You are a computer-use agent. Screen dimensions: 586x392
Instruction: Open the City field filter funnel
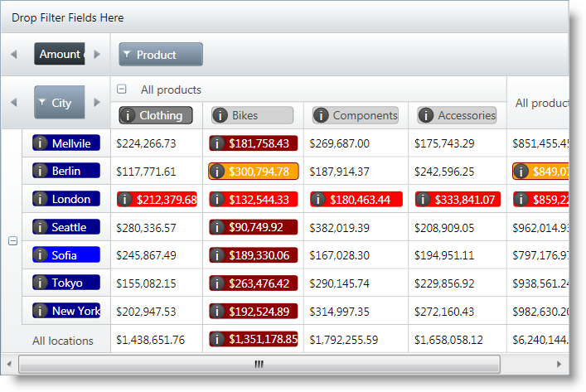(42, 103)
